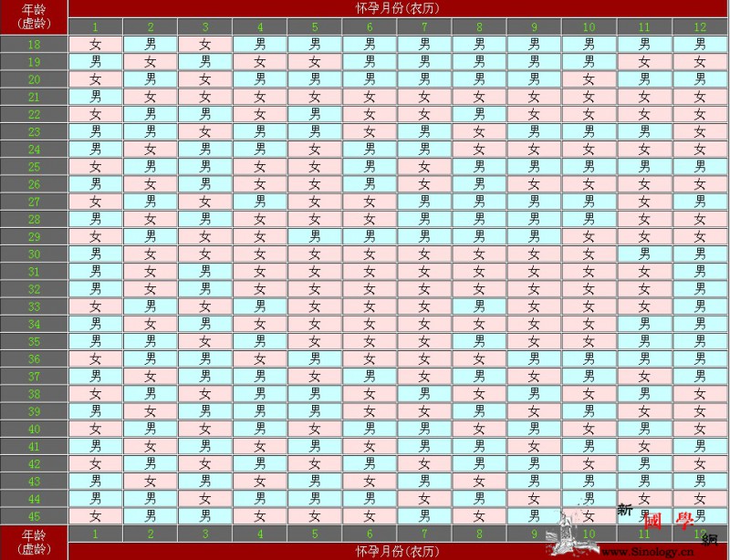This screenshot has width=730, height=560.
Task: Click the age 37 row label
Action: (x=34, y=376)
